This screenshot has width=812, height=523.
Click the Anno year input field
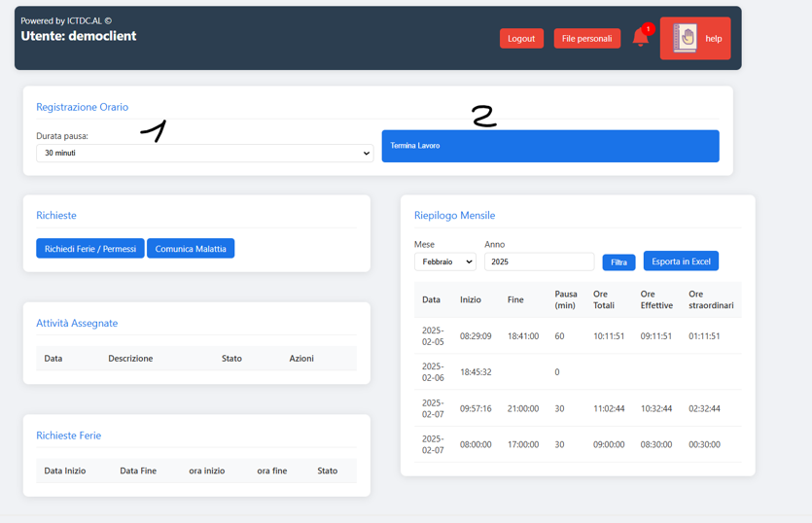(539, 261)
